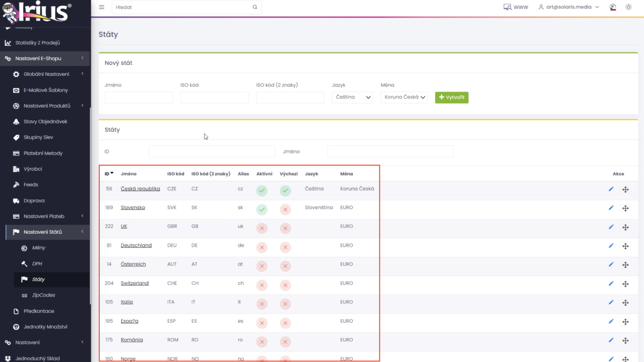Toggle the hamburger sidebar menu icon

coord(102,7)
